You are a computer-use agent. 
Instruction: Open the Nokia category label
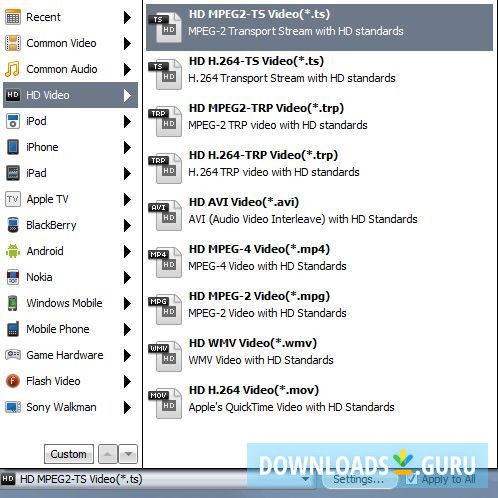click(39, 277)
